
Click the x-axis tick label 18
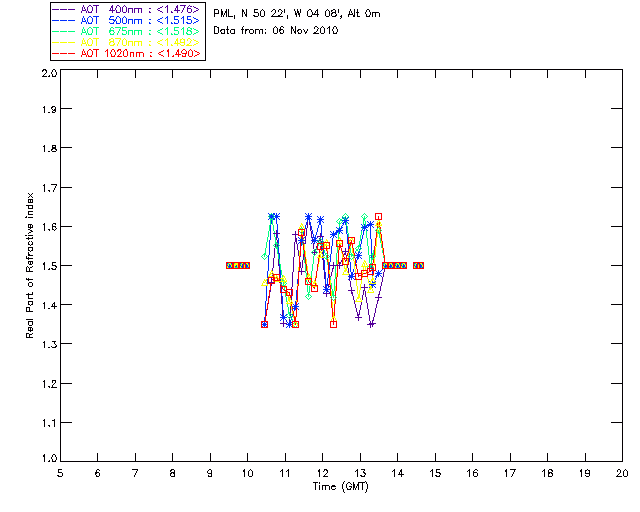pos(547,473)
